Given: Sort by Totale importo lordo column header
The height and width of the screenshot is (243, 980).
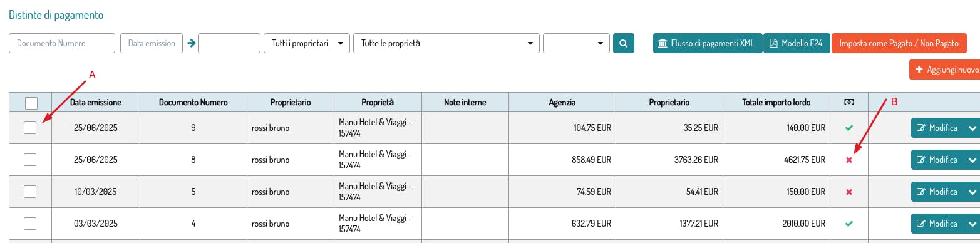Looking at the screenshot, I should pyautogui.click(x=776, y=102).
